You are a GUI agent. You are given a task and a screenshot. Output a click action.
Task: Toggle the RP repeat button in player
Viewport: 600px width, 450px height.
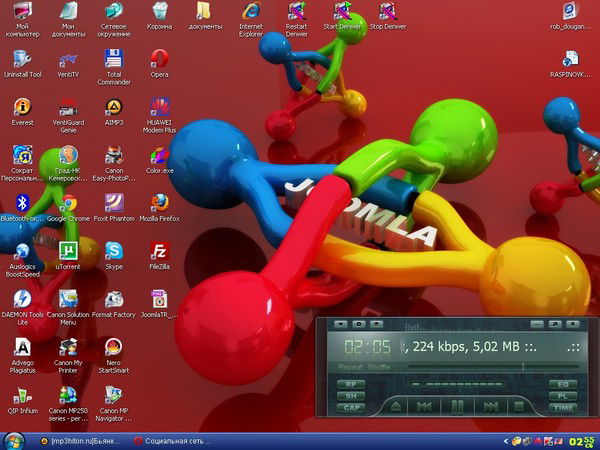[350, 384]
